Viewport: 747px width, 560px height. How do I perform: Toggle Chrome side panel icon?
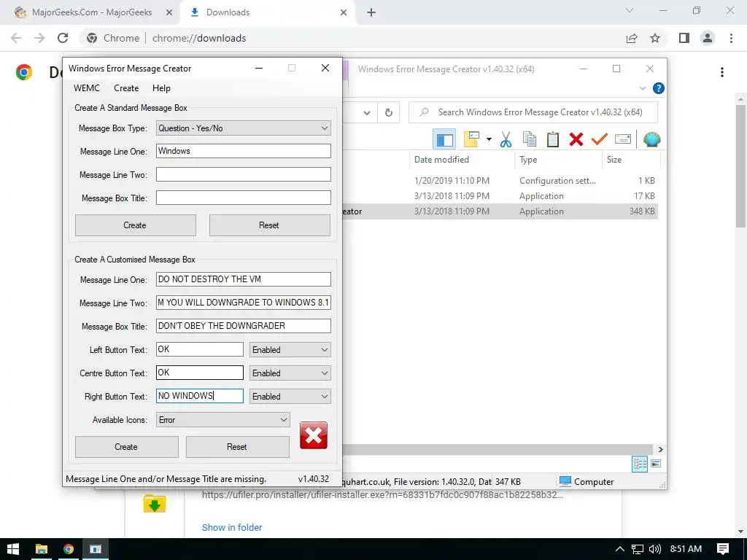tap(684, 38)
